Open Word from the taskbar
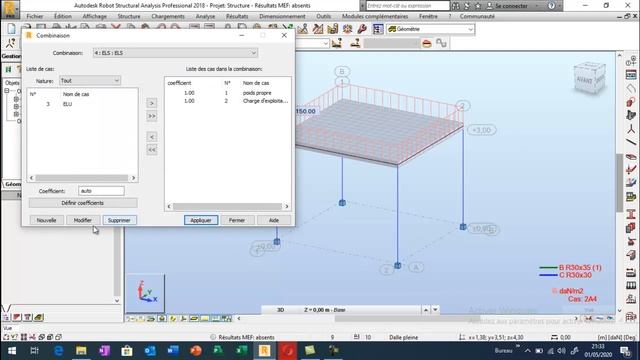Image resolution: width=640 pixels, height=360 pixels. [x=173, y=351]
